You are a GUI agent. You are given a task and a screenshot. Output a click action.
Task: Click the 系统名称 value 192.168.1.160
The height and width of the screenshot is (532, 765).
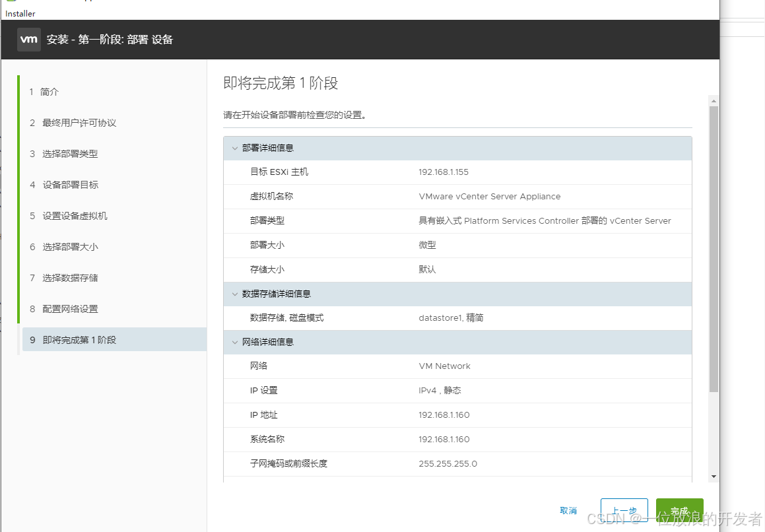[x=444, y=440]
